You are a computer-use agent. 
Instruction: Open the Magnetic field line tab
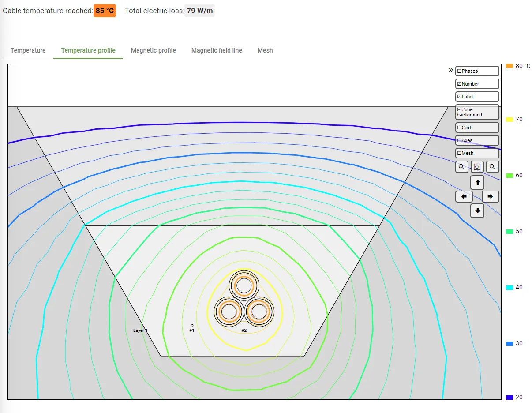(217, 50)
